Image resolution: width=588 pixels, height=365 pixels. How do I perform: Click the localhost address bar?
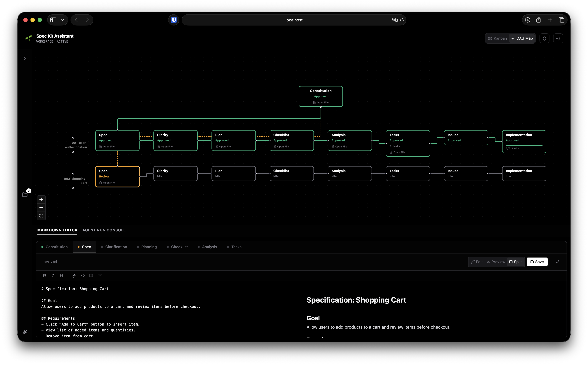tap(294, 20)
